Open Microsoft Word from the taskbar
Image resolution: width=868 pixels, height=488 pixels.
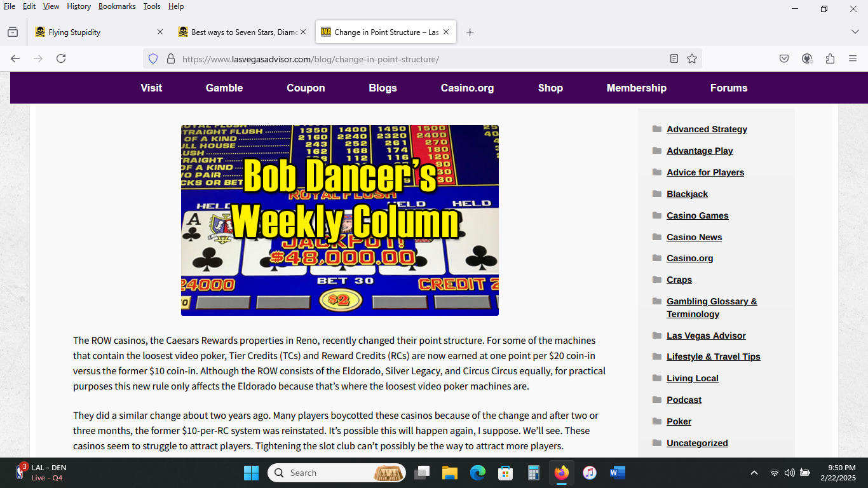(x=618, y=473)
